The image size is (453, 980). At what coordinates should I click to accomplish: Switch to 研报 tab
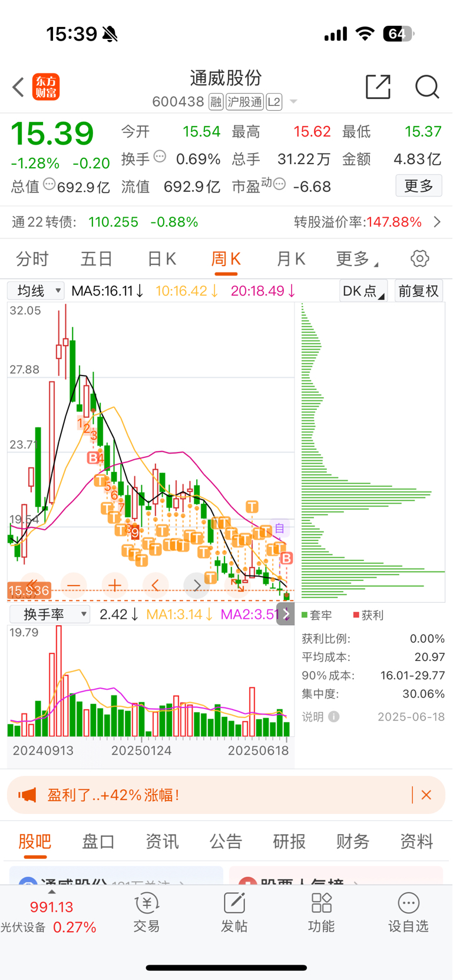click(x=289, y=842)
